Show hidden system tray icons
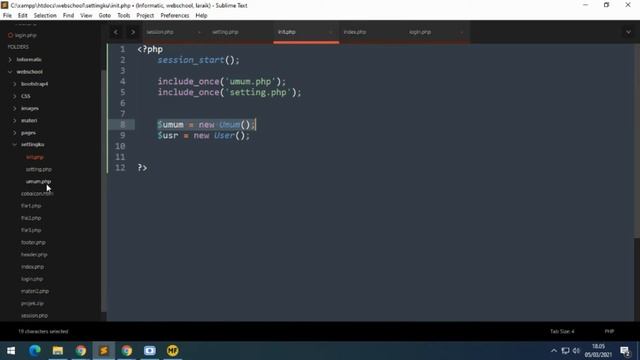 (553, 351)
